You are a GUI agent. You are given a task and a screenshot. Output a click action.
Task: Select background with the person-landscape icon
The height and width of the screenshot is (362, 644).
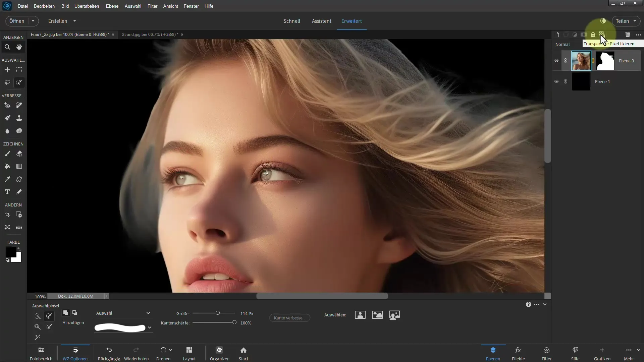tap(394, 315)
